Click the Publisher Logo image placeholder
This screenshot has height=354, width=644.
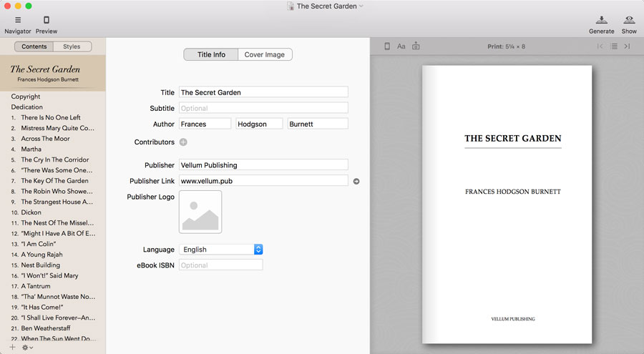pos(200,212)
